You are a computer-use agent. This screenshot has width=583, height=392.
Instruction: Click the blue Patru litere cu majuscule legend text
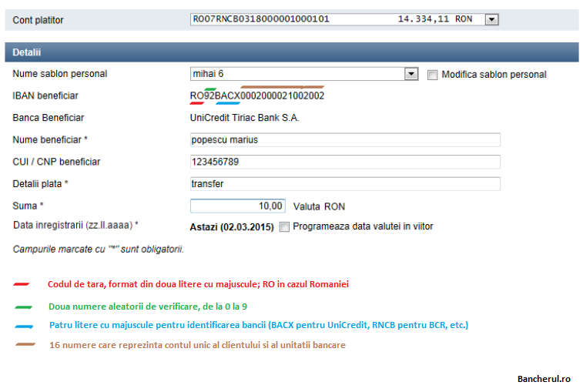coord(259,325)
